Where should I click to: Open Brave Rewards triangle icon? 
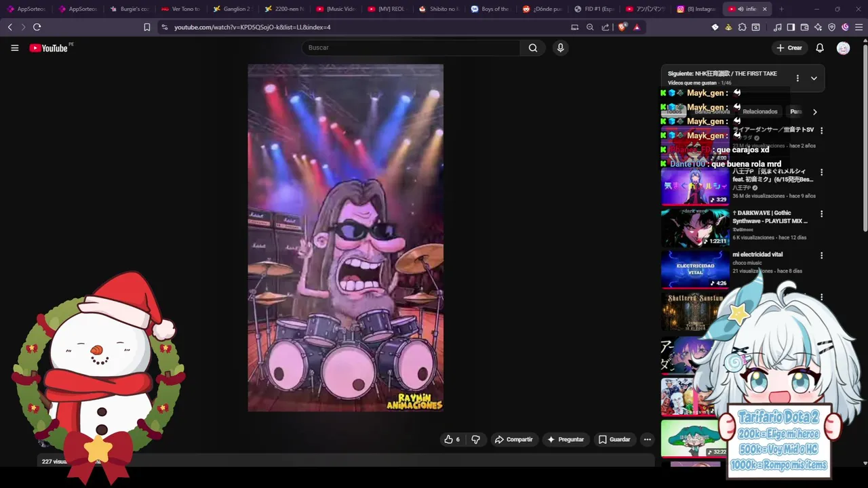pyautogui.click(x=637, y=27)
